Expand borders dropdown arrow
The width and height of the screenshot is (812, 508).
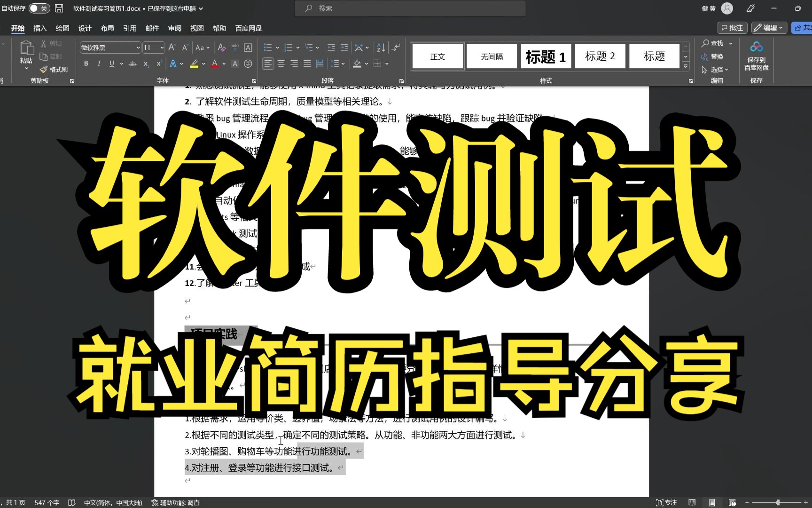point(387,63)
